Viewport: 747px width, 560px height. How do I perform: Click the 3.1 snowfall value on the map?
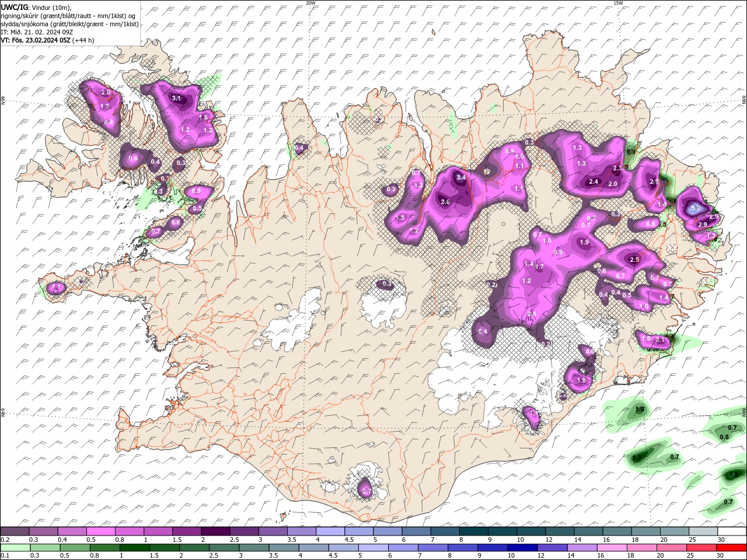point(176,99)
